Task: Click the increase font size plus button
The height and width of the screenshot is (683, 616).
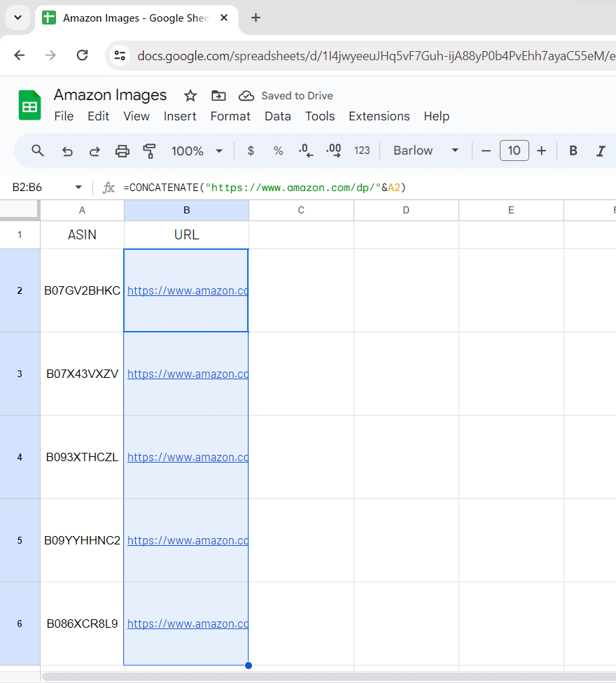Action: (541, 150)
